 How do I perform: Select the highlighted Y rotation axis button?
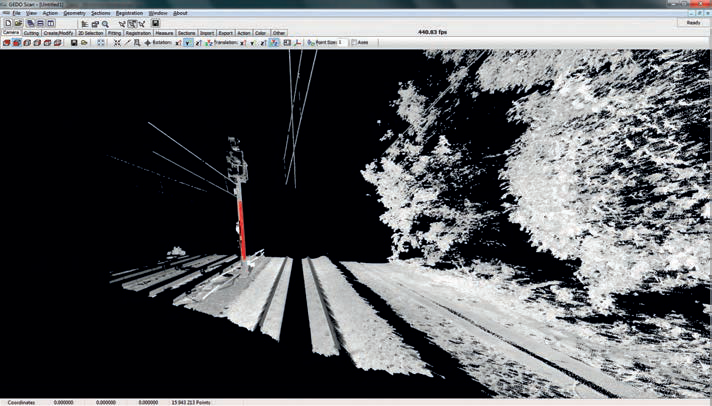(188, 43)
